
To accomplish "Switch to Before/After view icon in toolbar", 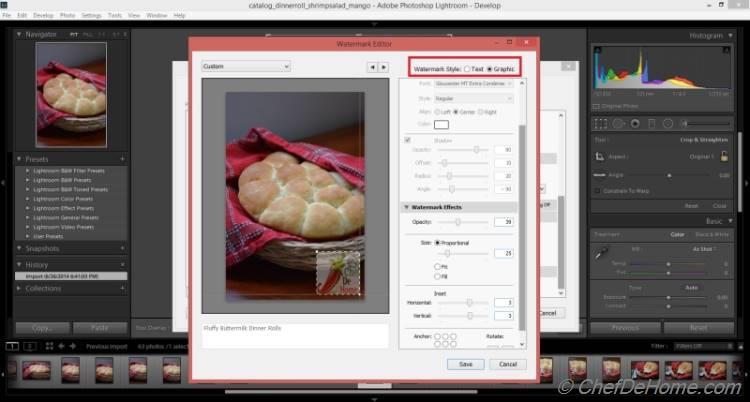I will pos(30,346).
